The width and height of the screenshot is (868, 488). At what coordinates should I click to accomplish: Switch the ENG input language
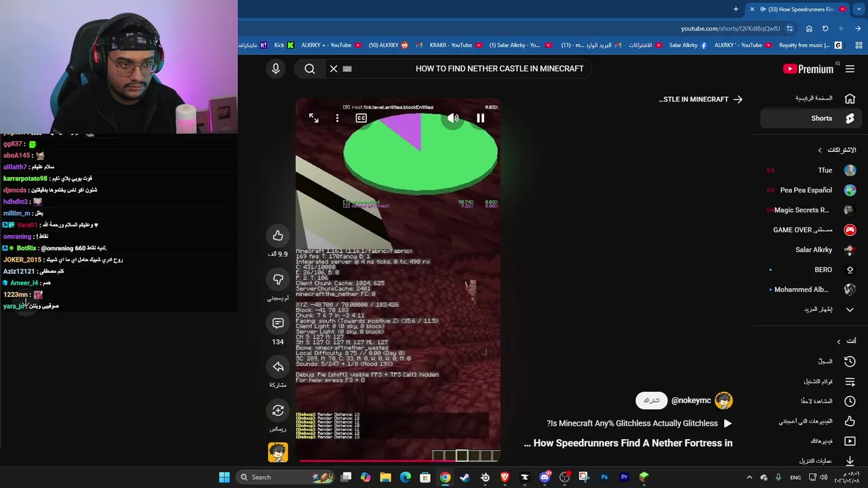(x=795, y=477)
